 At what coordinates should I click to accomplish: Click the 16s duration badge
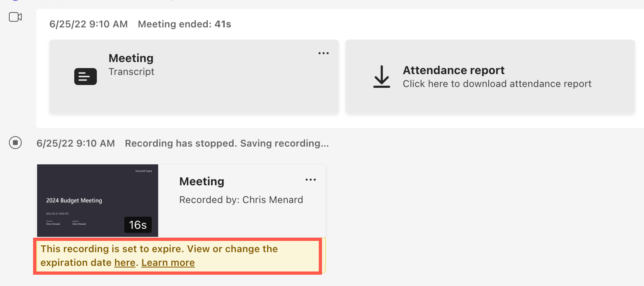coord(138,225)
